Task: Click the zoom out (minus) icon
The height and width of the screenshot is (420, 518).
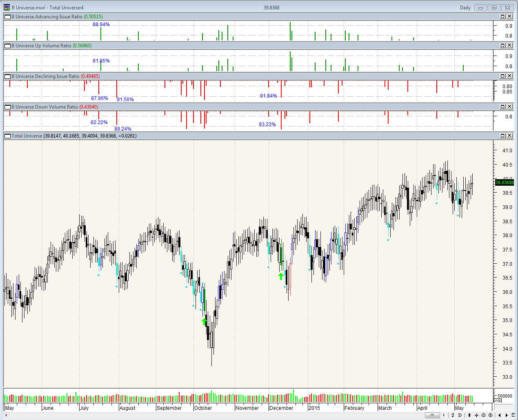Action: (483, 415)
